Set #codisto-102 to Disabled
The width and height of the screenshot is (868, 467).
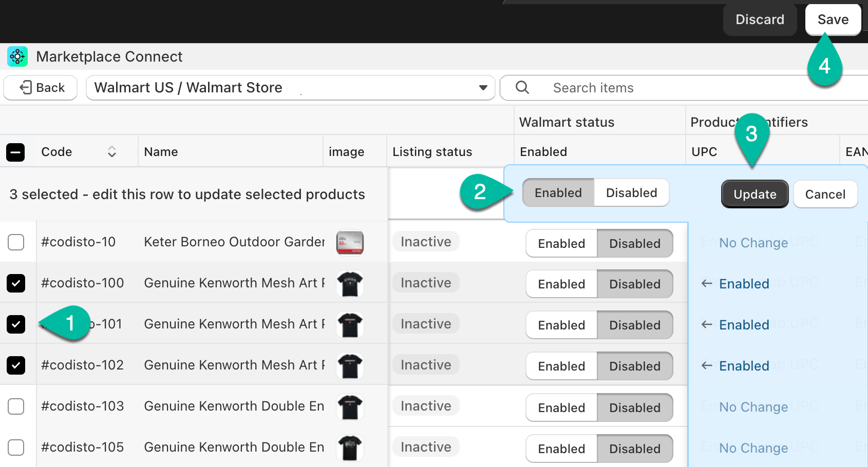click(635, 366)
